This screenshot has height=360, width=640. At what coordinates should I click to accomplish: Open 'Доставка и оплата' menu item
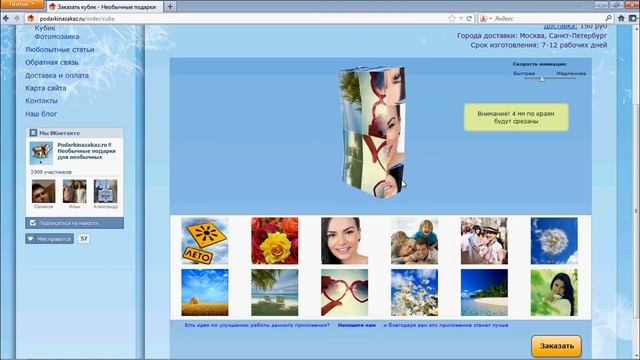tap(57, 76)
